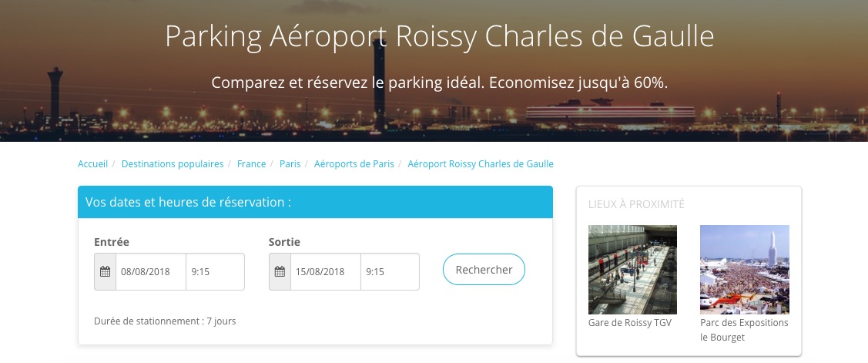Open Aéroports de Paris breadcrumb
The height and width of the screenshot is (363, 868).
click(354, 164)
